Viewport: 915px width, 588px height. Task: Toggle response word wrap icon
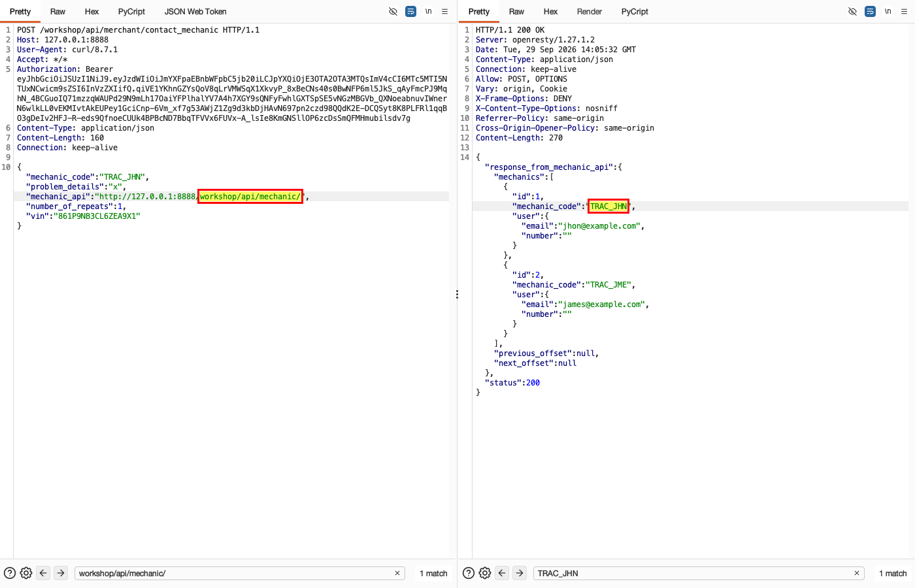coord(870,11)
